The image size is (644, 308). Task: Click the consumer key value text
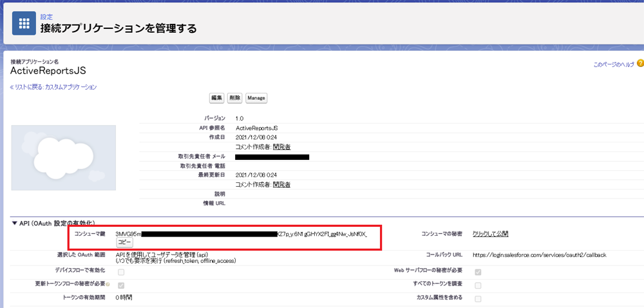[x=241, y=234]
